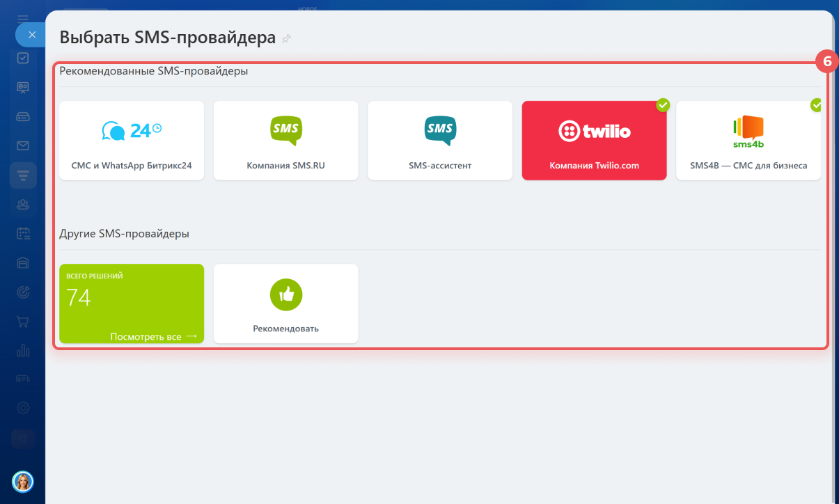
Task: Open the contacts people icon in sidebar
Action: coord(23,205)
